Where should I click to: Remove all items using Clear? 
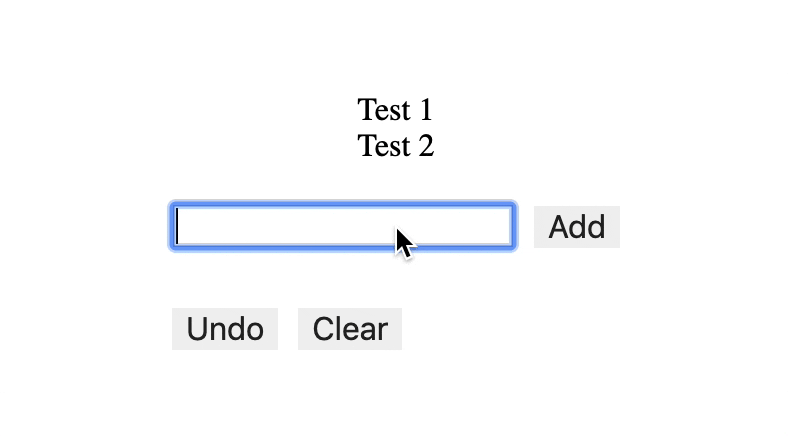tap(349, 329)
